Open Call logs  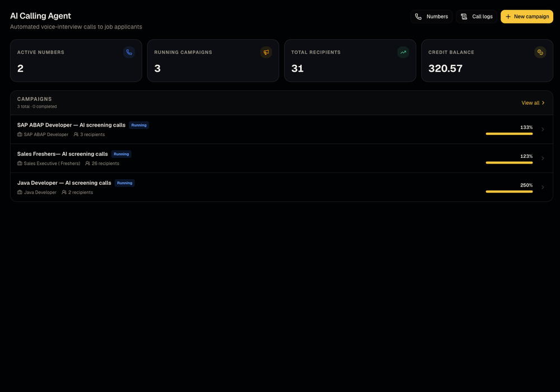477,16
